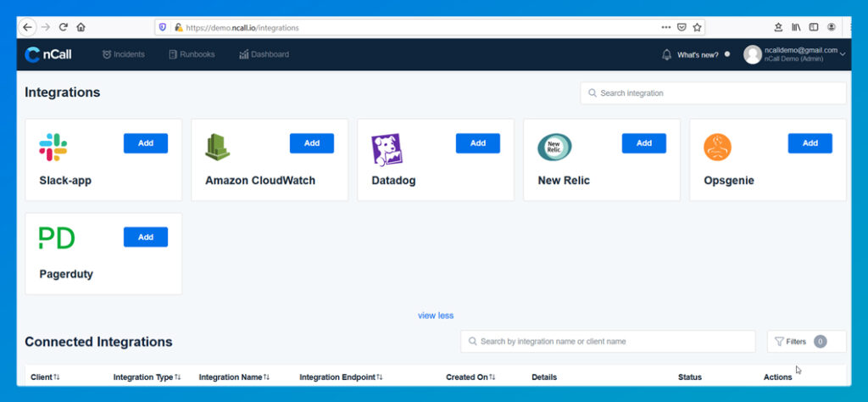Add the Datadog integration
Screen dimensions: 868x402
pyautogui.click(x=478, y=142)
